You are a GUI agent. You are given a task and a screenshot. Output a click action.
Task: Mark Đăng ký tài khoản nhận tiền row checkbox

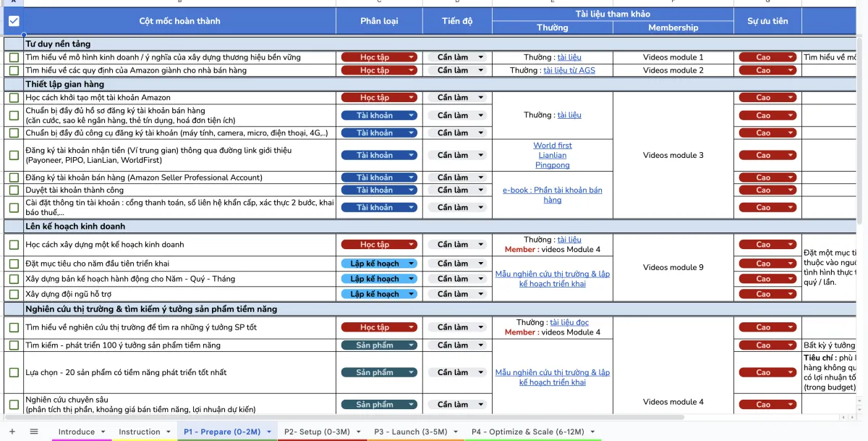tap(14, 155)
